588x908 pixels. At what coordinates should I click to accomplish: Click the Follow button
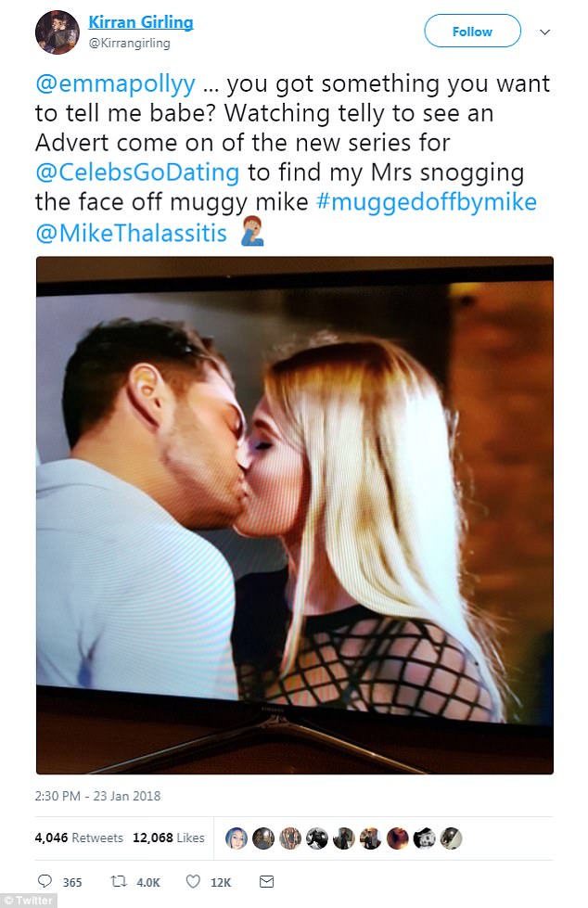coord(472,32)
